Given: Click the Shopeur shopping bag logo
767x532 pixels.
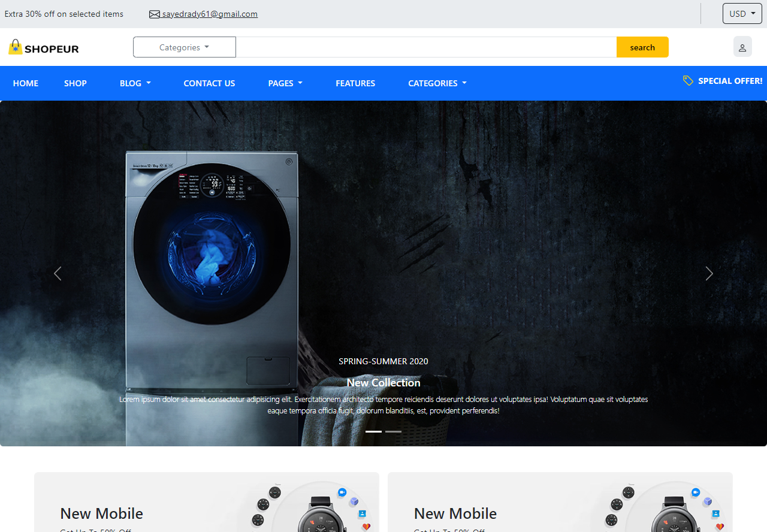Looking at the screenshot, I should [16, 47].
